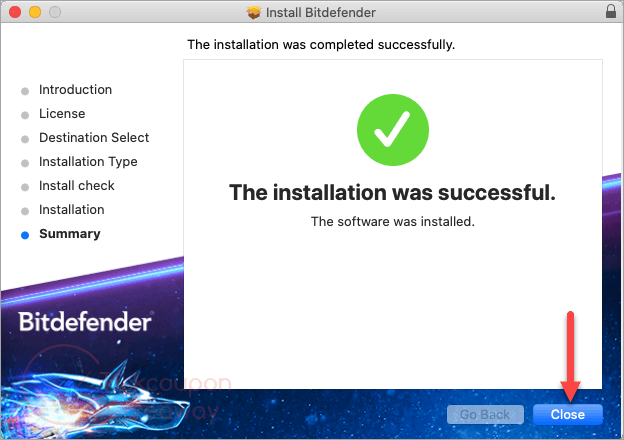
Task: Click the Close button to finish
Action: tap(567, 415)
